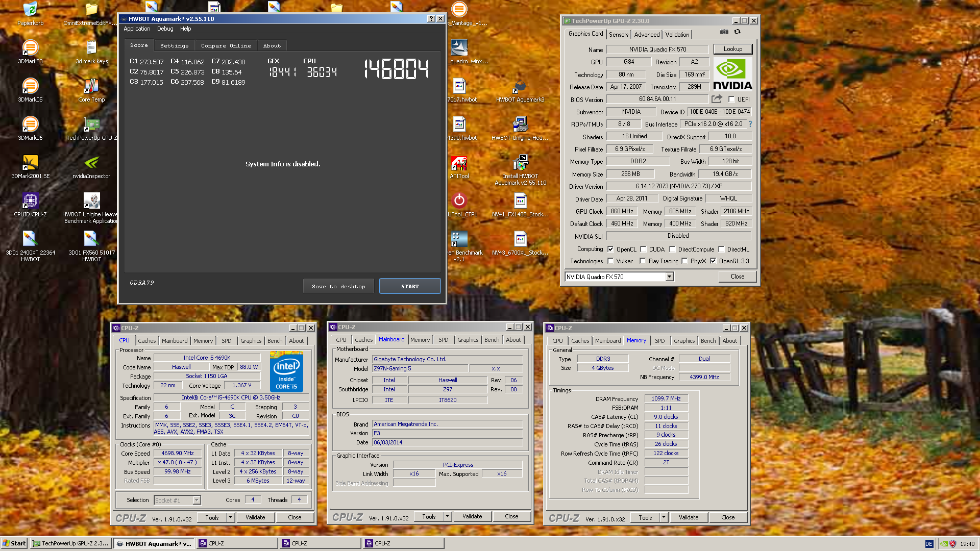Image resolution: width=980 pixels, height=551 pixels.
Task: Launch ATITool desktop shortcut
Action: pyautogui.click(x=459, y=166)
